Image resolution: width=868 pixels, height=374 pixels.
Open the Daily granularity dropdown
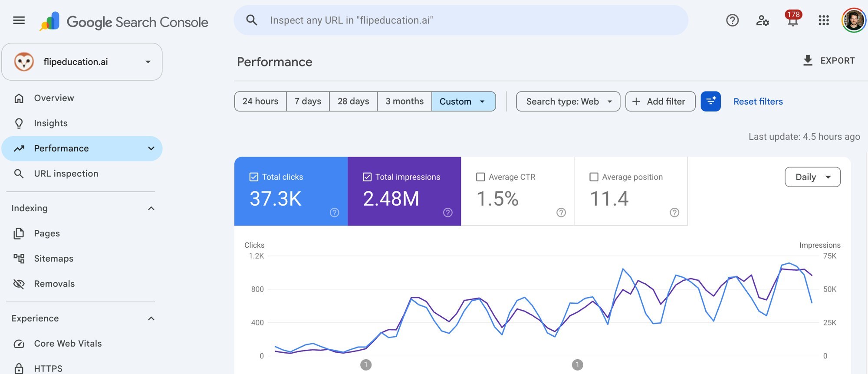(x=812, y=177)
